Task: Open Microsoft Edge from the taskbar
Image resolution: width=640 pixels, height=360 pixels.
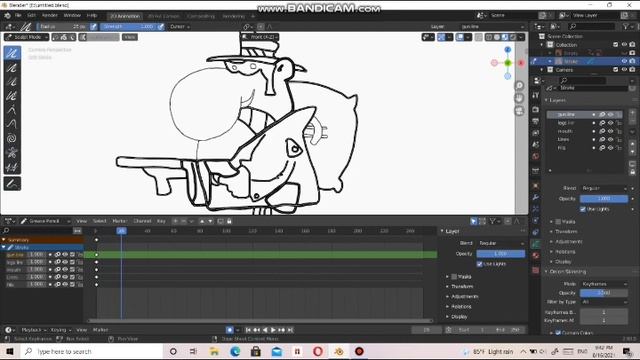Action: (x=235, y=351)
